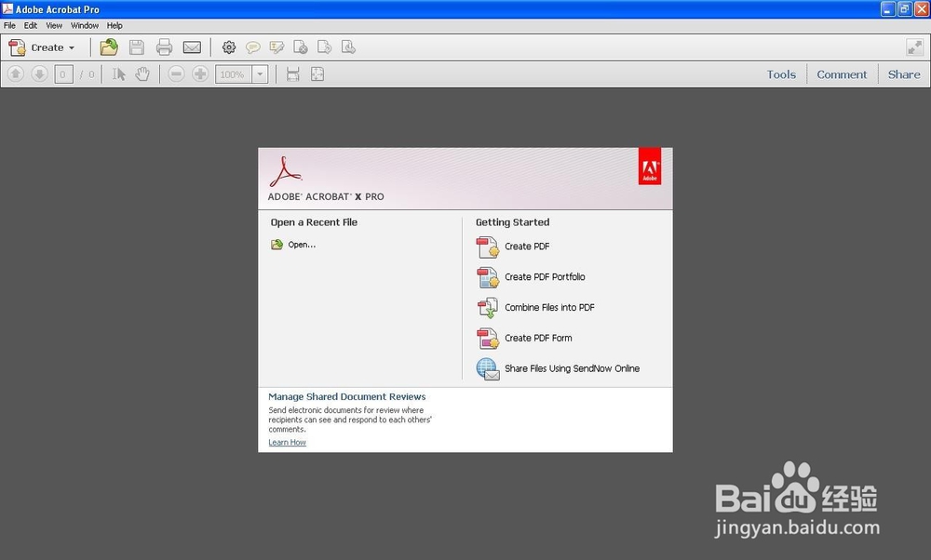Click Create PDF link
Viewport: 931px width, 560px height.
[x=527, y=247]
